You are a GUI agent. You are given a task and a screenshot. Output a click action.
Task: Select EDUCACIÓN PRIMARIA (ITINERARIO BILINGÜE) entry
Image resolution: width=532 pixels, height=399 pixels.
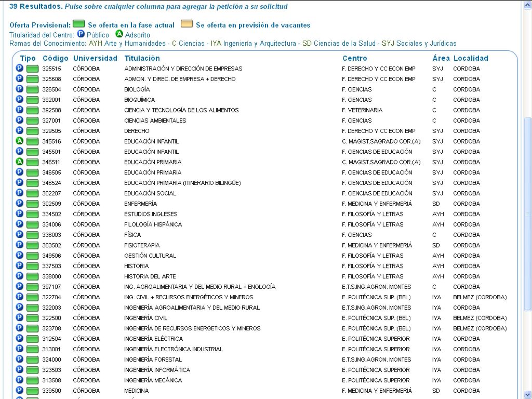tap(182, 183)
